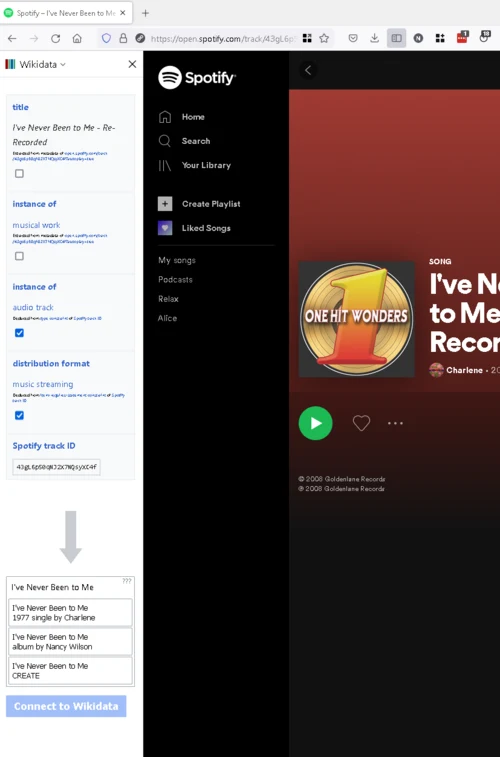Click the browser back arrow
Image resolution: width=500 pixels, height=757 pixels.
pos(12,39)
